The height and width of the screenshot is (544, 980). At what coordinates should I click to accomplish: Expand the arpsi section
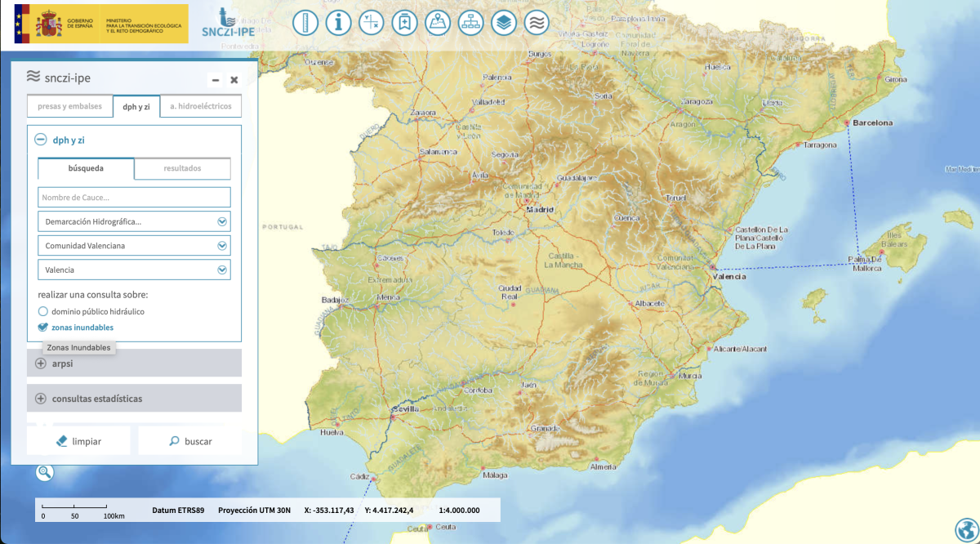pos(134,363)
